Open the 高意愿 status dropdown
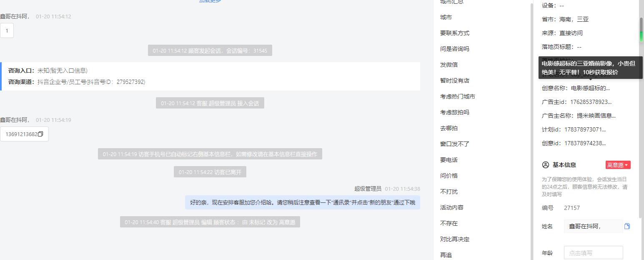 [x=618, y=165]
